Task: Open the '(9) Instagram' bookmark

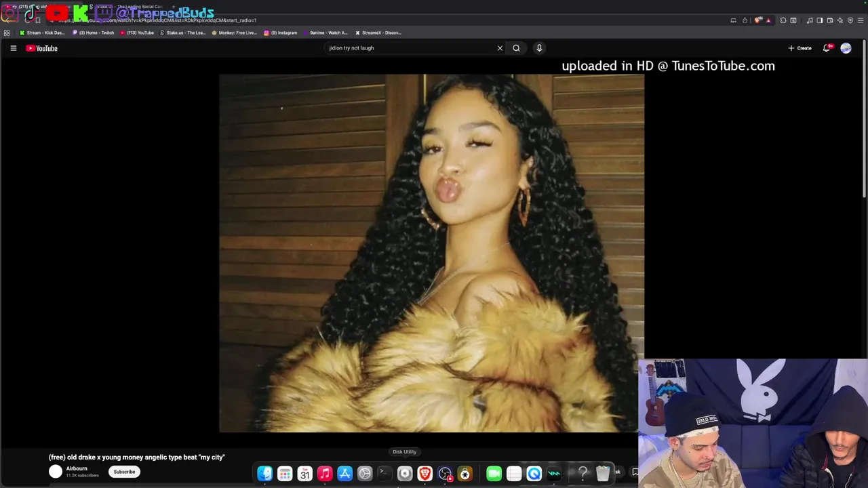Action: pyautogui.click(x=281, y=33)
